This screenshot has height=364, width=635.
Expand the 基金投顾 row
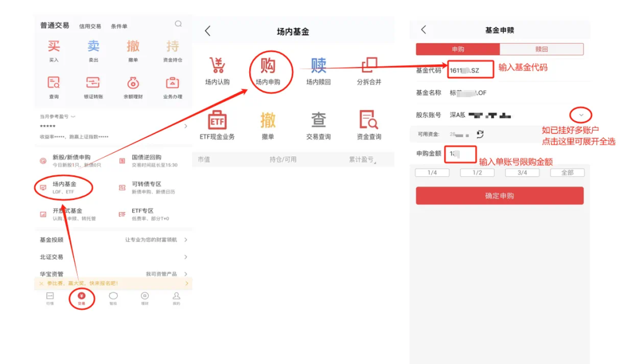coord(186,240)
